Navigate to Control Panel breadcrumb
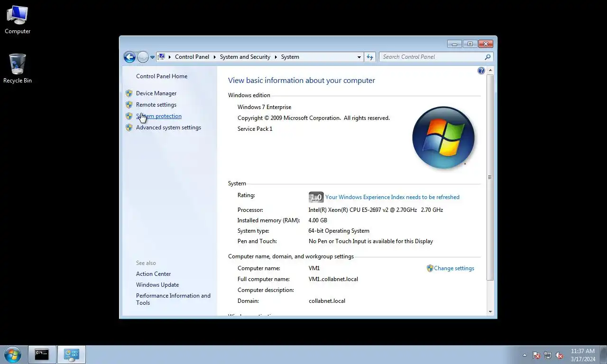The width and height of the screenshot is (607, 364). tap(192, 57)
